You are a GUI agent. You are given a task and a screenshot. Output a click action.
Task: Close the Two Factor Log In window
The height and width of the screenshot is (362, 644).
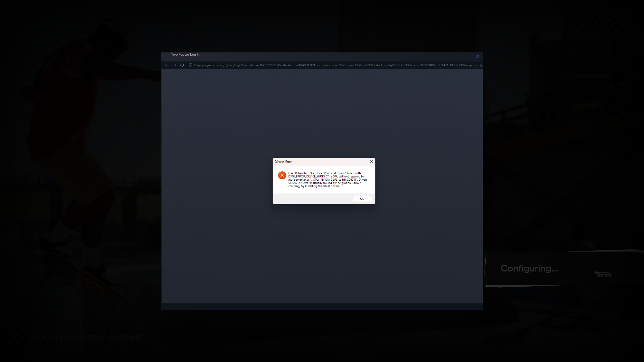(x=478, y=56)
